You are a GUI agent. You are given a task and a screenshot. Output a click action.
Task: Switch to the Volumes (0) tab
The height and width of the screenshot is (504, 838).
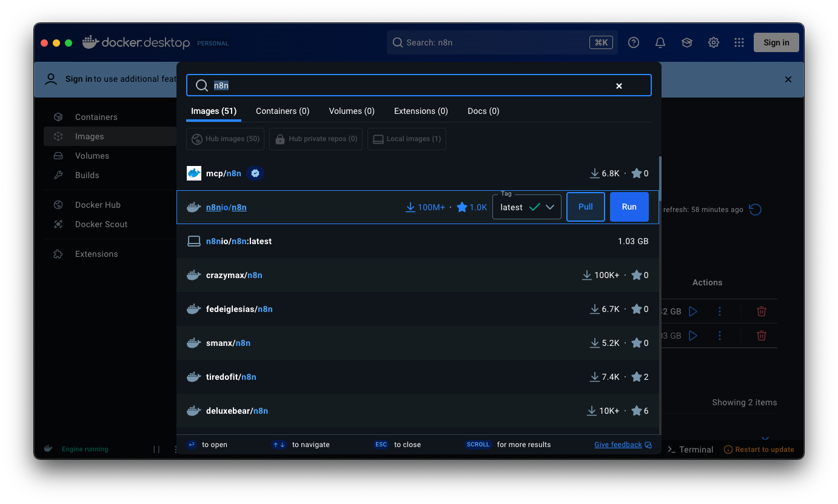point(352,111)
